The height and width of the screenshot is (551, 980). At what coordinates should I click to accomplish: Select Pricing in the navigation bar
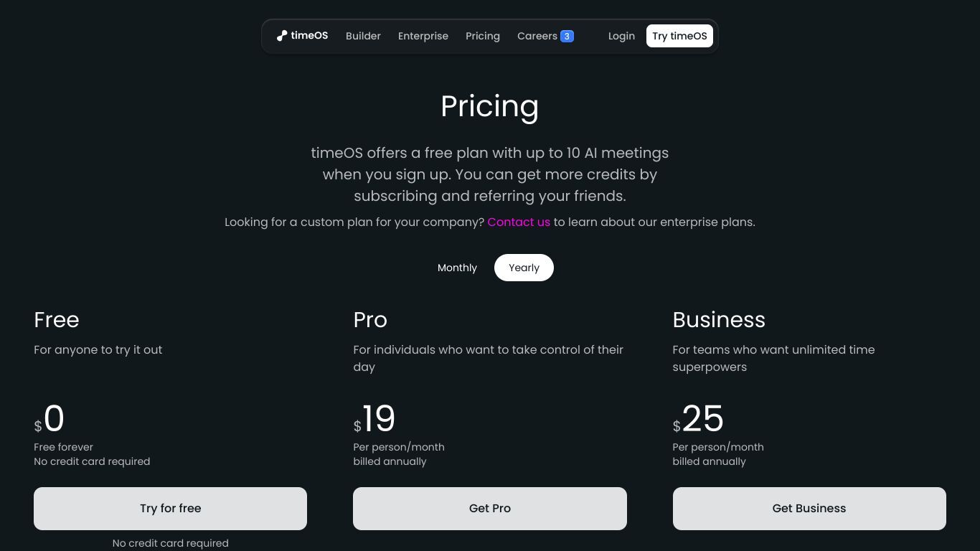pyautogui.click(x=483, y=36)
